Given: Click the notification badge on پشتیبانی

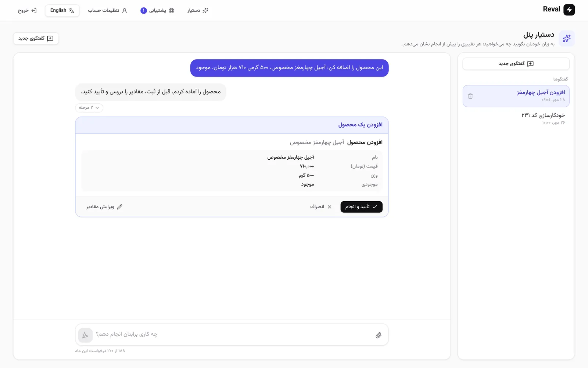Looking at the screenshot, I should 144,11.
